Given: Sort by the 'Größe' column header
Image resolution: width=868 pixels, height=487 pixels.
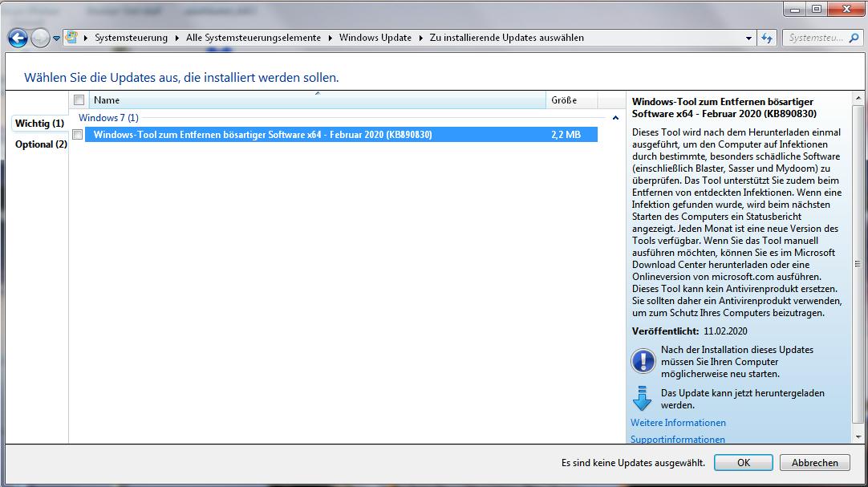Looking at the screenshot, I should pyautogui.click(x=571, y=100).
